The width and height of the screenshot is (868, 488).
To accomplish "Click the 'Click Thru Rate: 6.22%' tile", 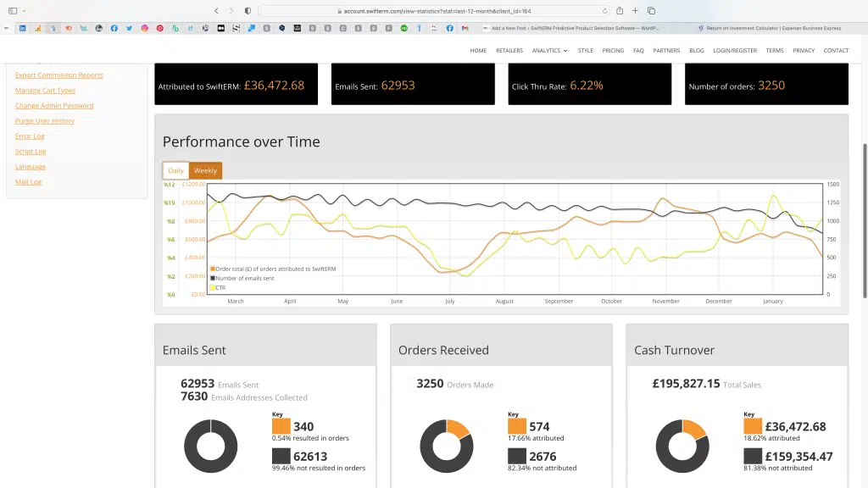I will point(590,84).
